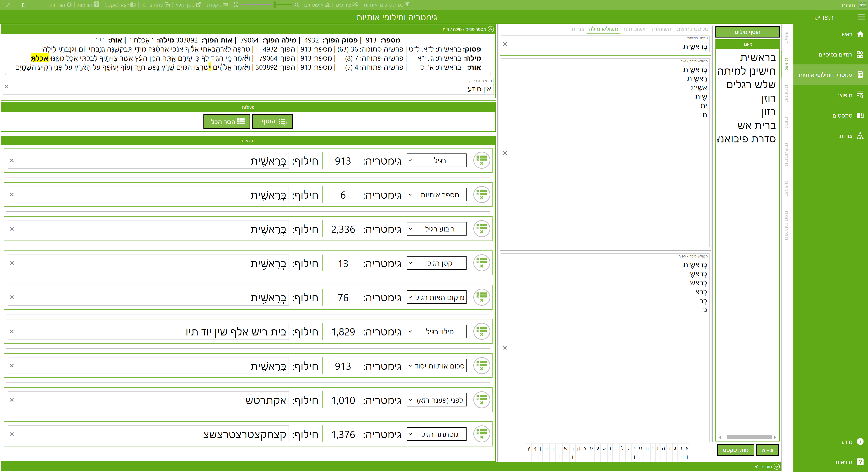The height and width of the screenshot is (472, 868).
Task: Expand the חוקי מילוי section at bottom
Action: [776, 467]
